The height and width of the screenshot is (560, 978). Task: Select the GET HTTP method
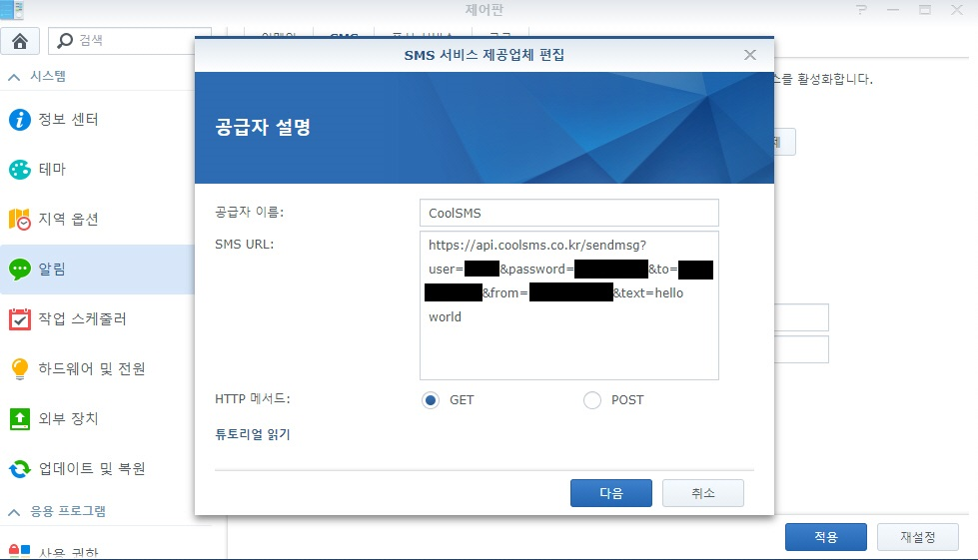(x=431, y=400)
